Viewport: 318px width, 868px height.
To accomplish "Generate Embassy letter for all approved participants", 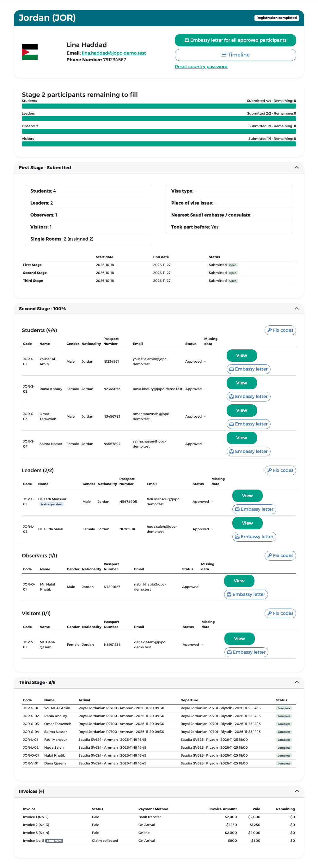I will click(x=235, y=40).
